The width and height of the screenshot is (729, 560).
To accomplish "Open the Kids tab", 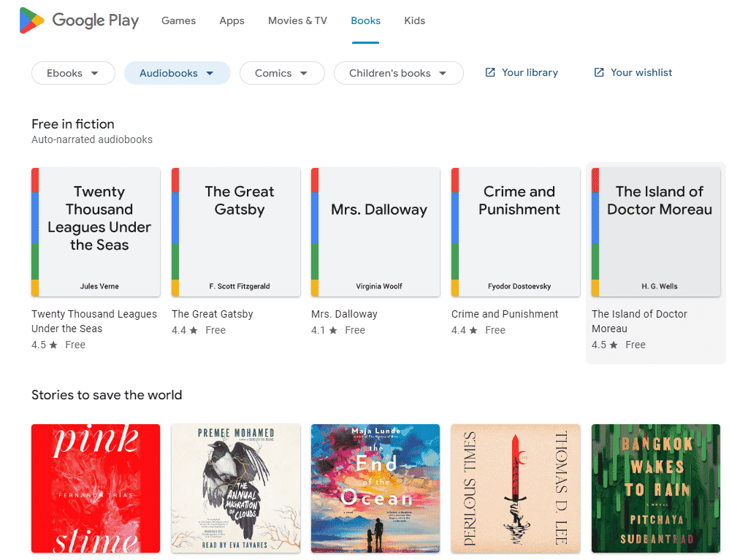I will [x=415, y=21].
